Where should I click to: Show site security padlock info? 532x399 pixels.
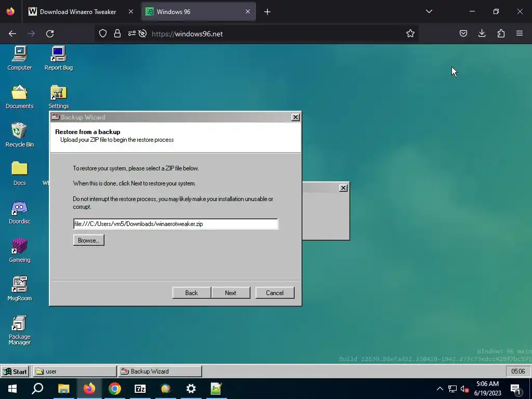117,33
